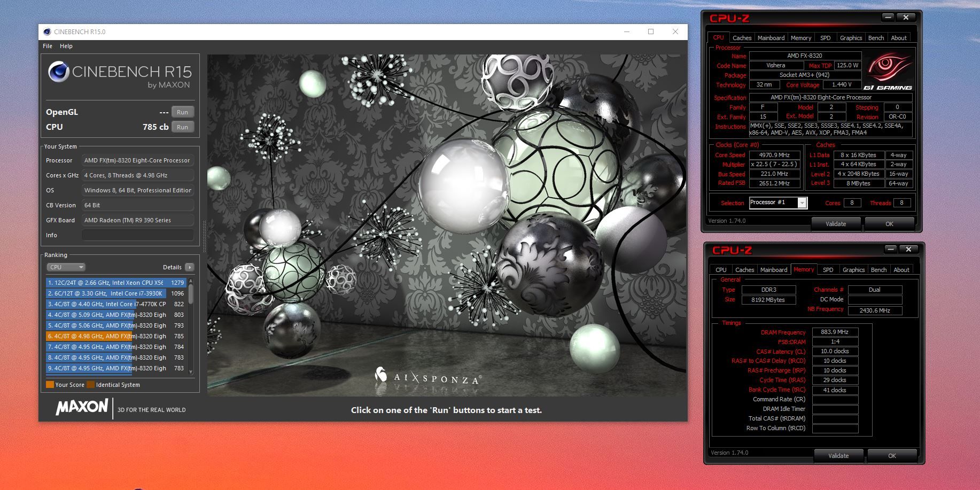Close the lower CPU-Z Memory window
The width and height of the screenshot is (980, 490).
pos(908,249)
